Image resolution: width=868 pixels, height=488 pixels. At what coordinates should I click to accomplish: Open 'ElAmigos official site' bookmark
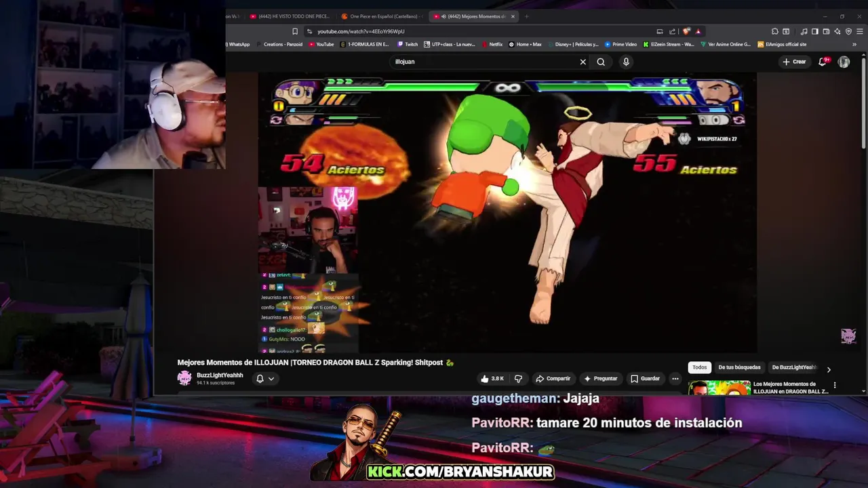pyautogui.click(x=782, y=45)
